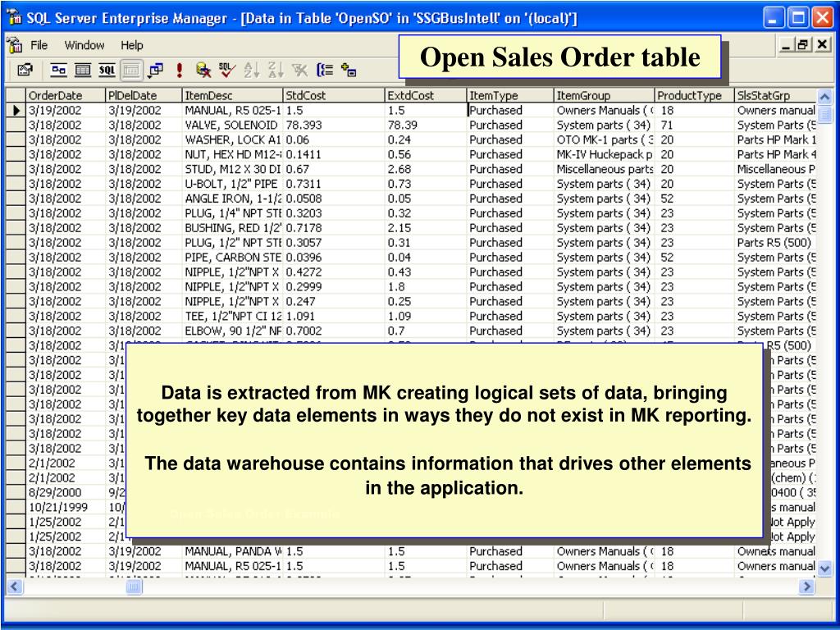Click the 'ANGLE IRON, 1-1/2' cell
This screenshot has width=840, height=630.
pyautogui.click(x=232, y=199)
